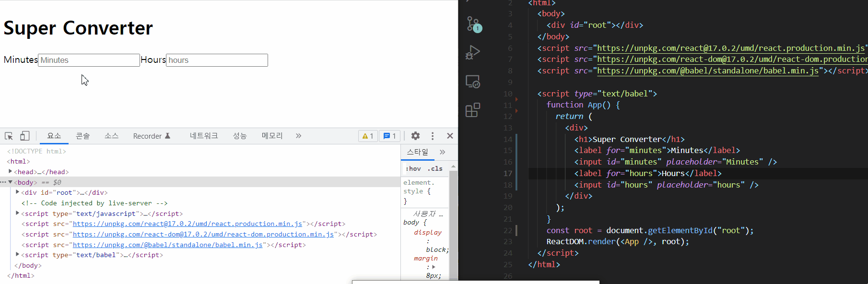This screenshot has height=284, width=868.
Task: Click the Super Converter heading
Action: pyautogui.click(x=78, y=28)
